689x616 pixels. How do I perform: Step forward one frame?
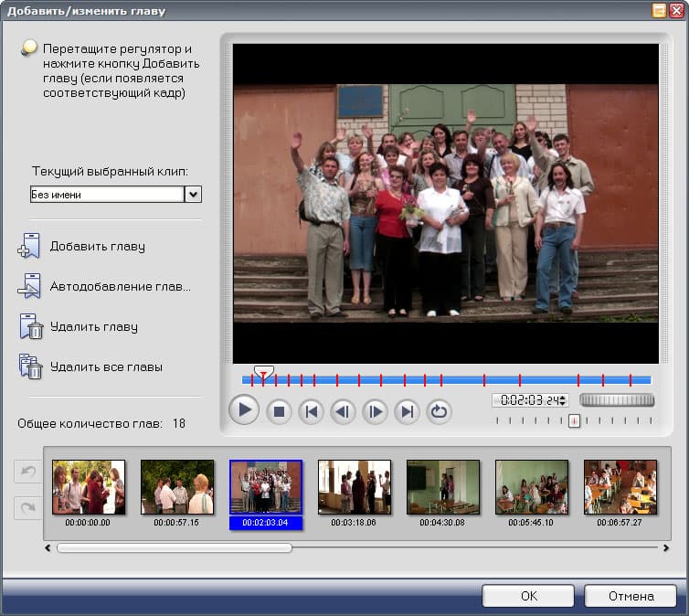(375, 411)
